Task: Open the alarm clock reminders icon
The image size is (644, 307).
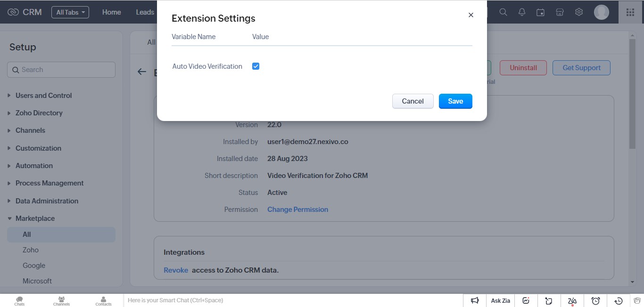Action: [595, 300]
